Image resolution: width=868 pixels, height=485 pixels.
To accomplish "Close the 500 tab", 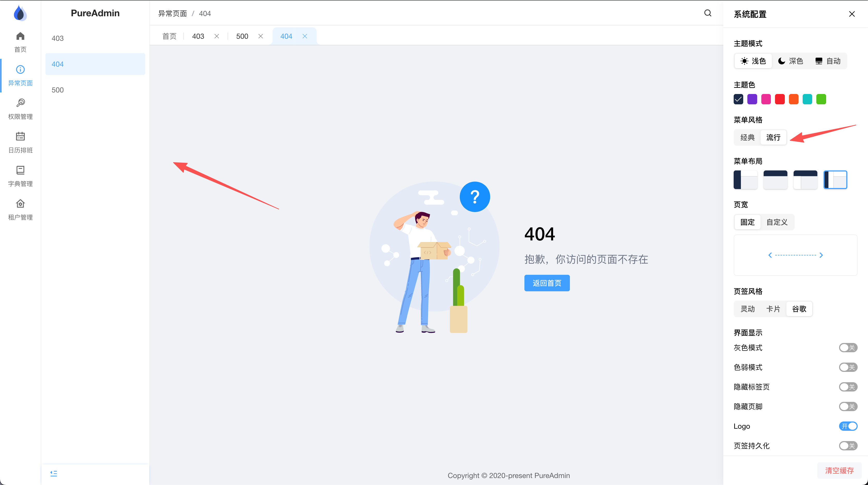I will point(260,36).
